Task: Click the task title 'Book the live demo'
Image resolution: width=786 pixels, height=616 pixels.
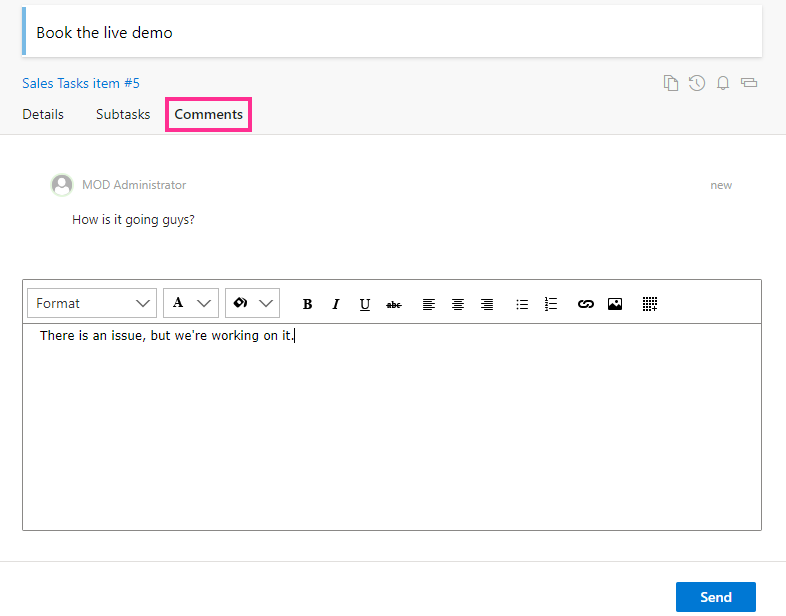Action: tap(104, 33)
